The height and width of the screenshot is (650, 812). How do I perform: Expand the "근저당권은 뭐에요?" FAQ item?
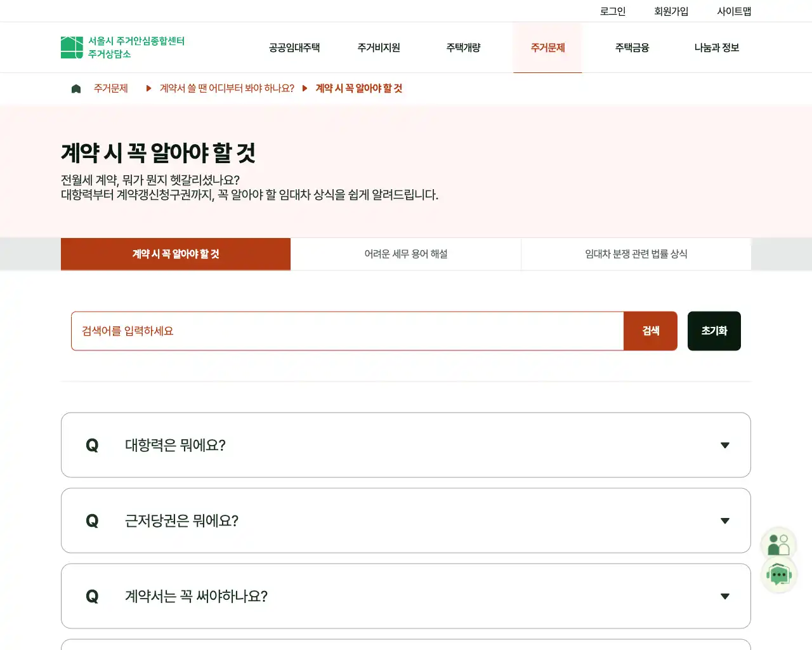[x=405, y=521]
